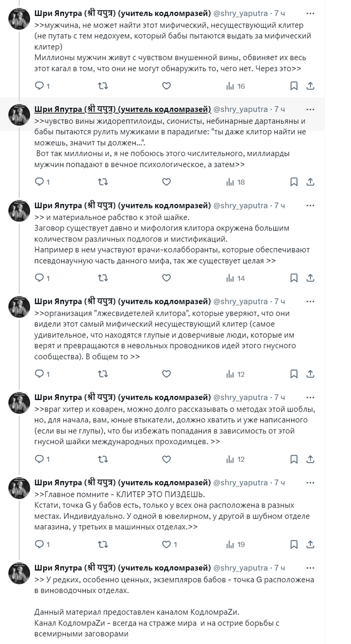
Task: Like the tweet beginning ">>враг хитер"
Action: pyautogui.click(x=166, y=459)
